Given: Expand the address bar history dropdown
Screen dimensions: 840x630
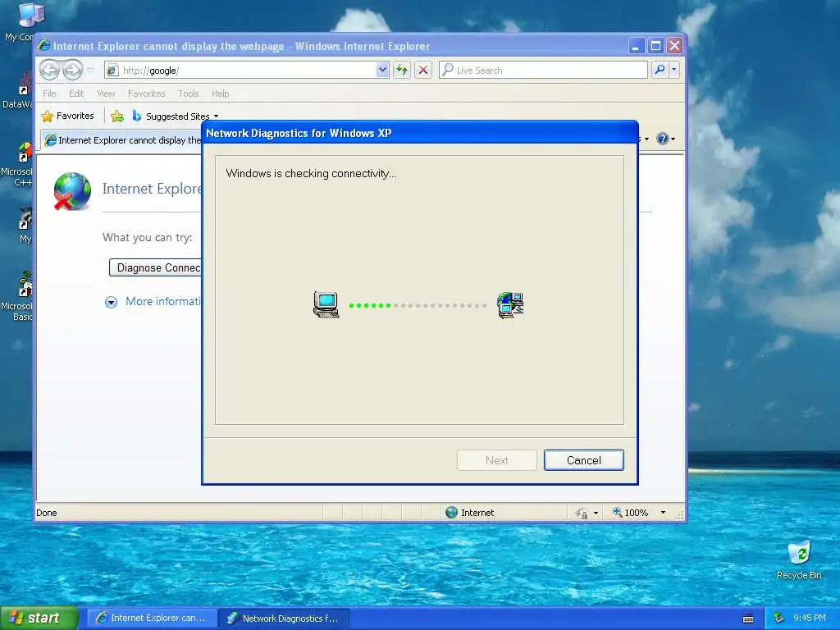Looking at the screenshot, I should (382, 71).
